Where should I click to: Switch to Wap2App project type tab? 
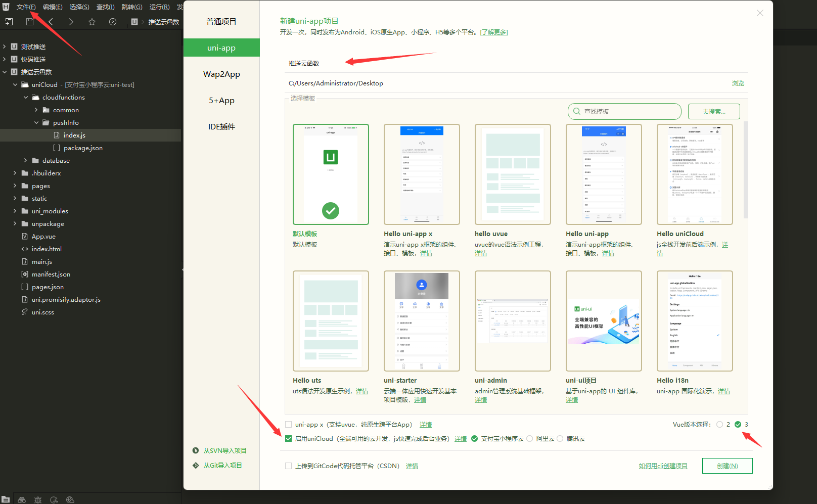tap(221, 74)
